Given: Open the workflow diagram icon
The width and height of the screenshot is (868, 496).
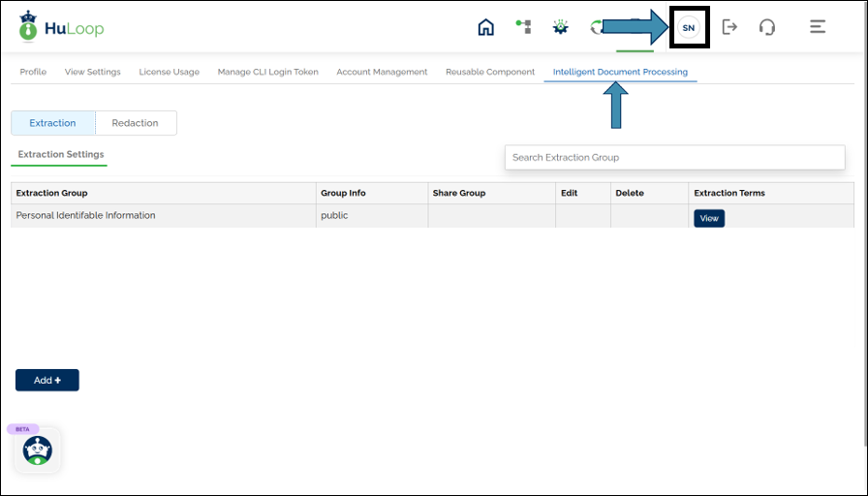Looking at the screenshot, I should 523,27.
